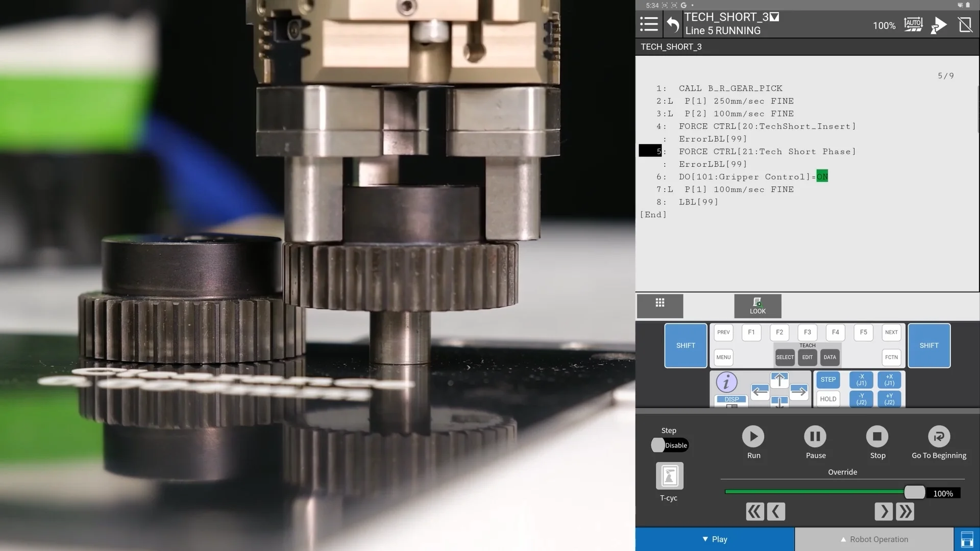Click the bottom-right panel layout icon

[x=967, y=539]
